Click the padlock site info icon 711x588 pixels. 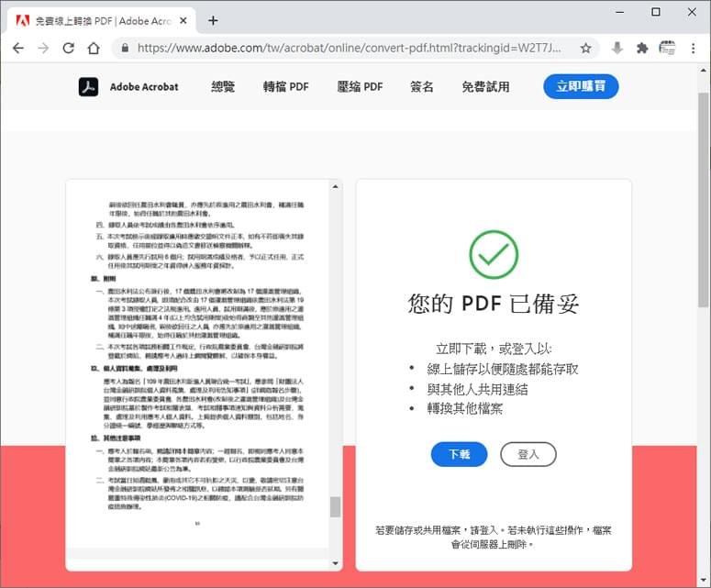125,48
